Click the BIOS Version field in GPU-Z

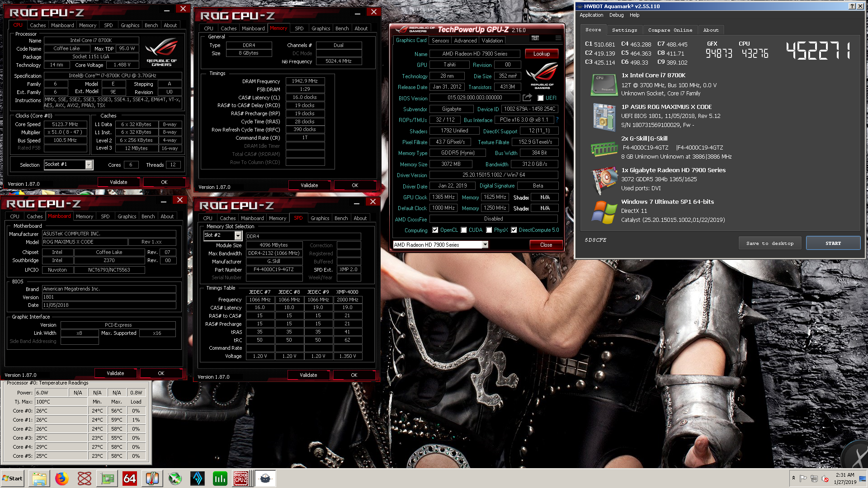click(475, 98)
